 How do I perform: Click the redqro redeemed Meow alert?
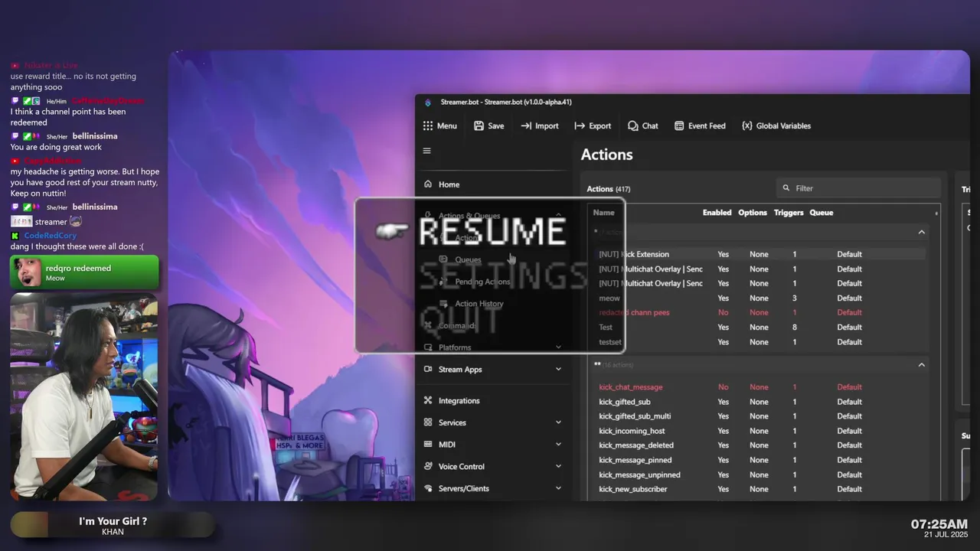click(84, 272)
